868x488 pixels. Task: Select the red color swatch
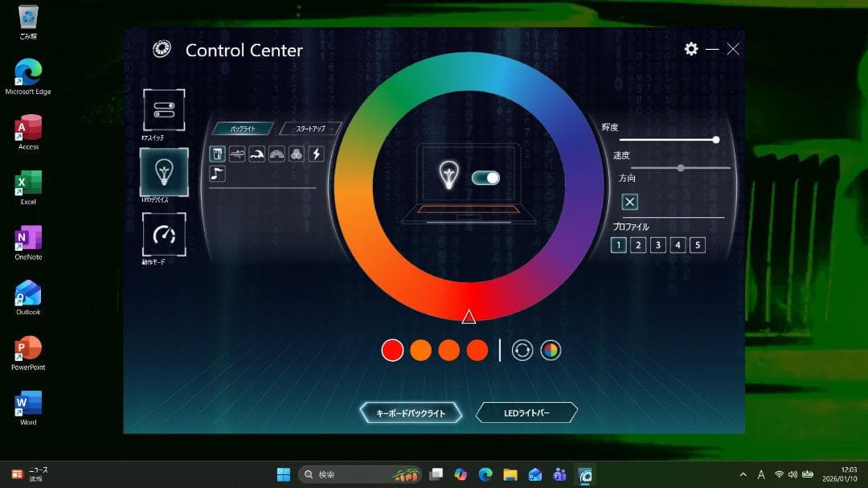click(392, 350)
